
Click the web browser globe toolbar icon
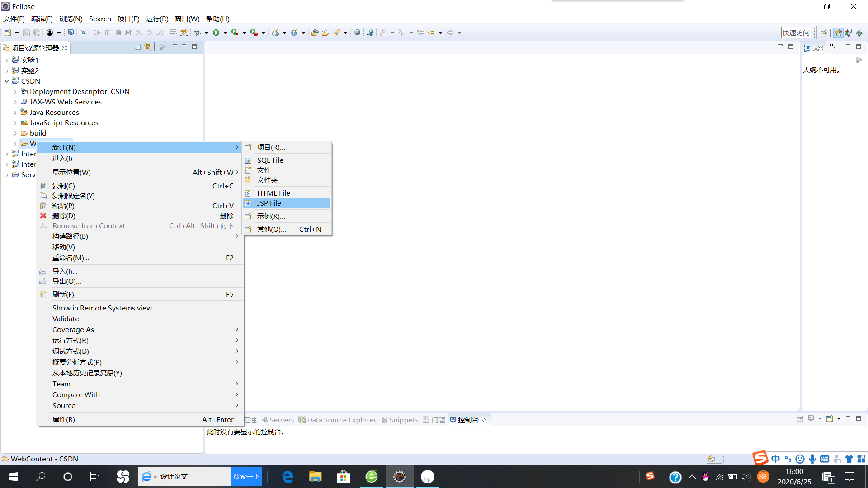coord(357,33)
